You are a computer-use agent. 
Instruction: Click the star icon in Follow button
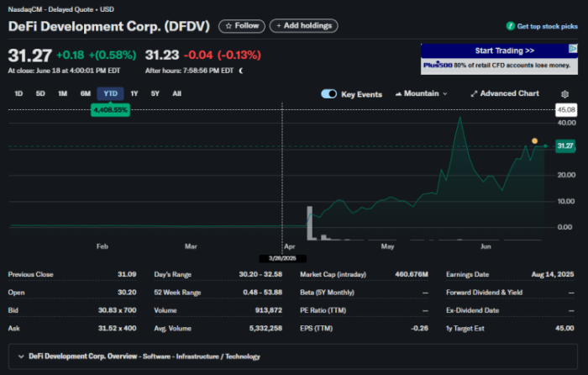(228, 26)
